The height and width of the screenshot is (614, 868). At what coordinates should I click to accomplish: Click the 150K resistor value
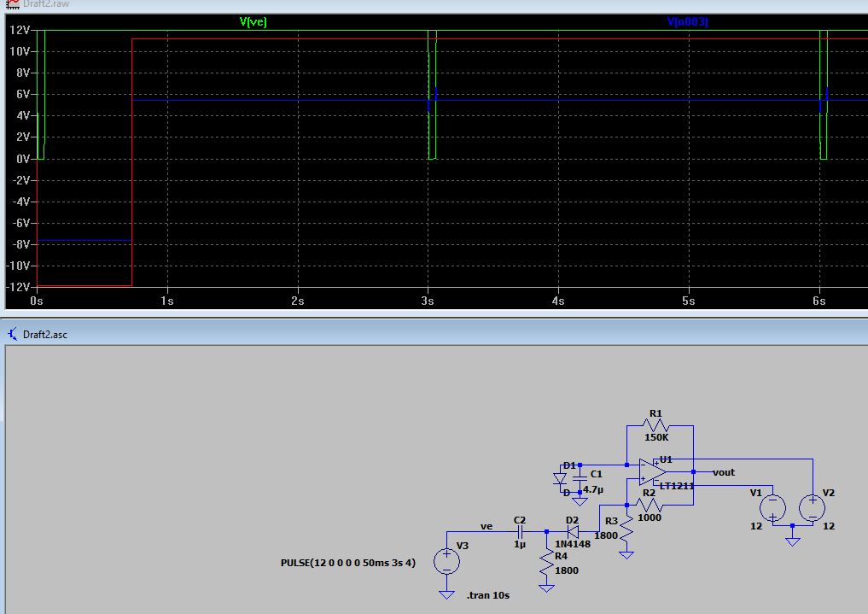[656, 437]
